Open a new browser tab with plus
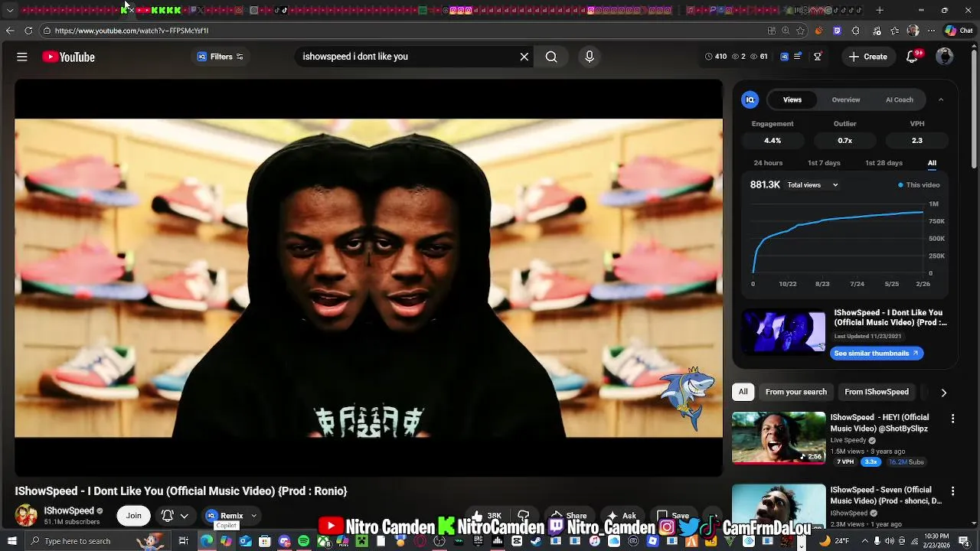 [880, 10]
